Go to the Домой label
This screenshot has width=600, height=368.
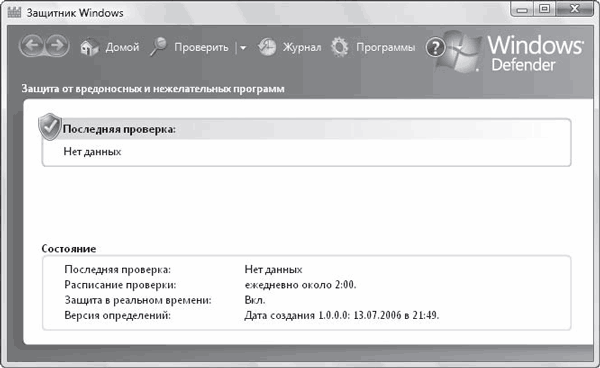(122, 47)
